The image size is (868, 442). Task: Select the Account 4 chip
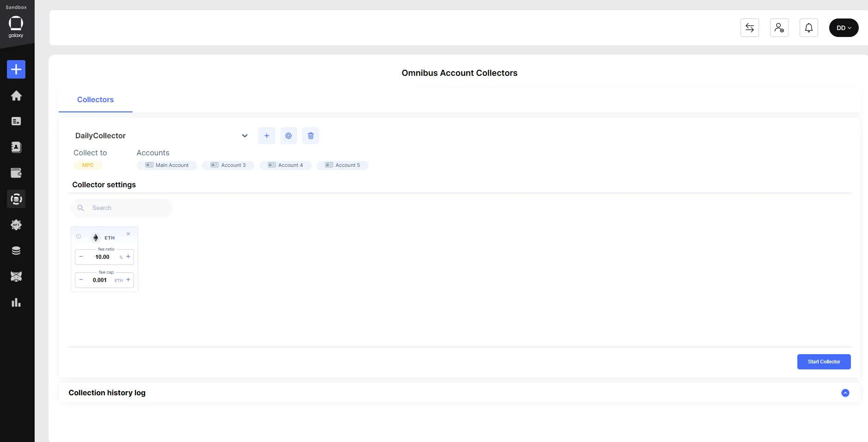(285, 165)
